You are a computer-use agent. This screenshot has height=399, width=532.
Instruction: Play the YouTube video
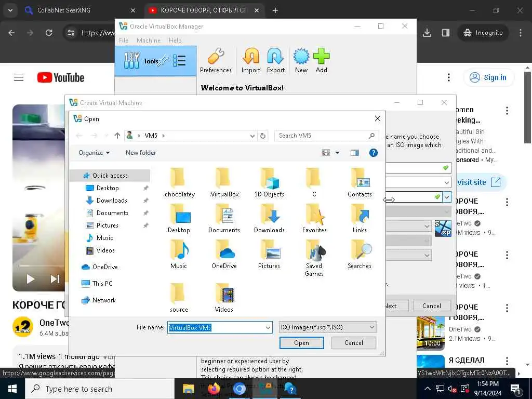30,279
